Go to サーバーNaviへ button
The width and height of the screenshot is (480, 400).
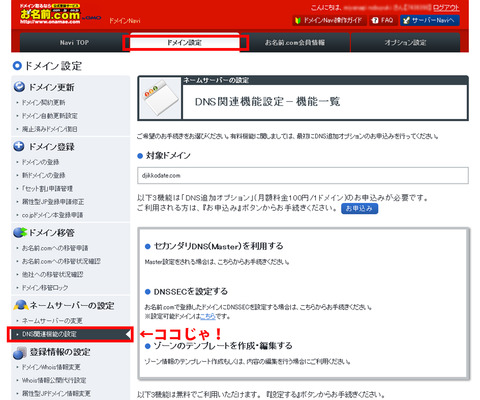(430, 20)
